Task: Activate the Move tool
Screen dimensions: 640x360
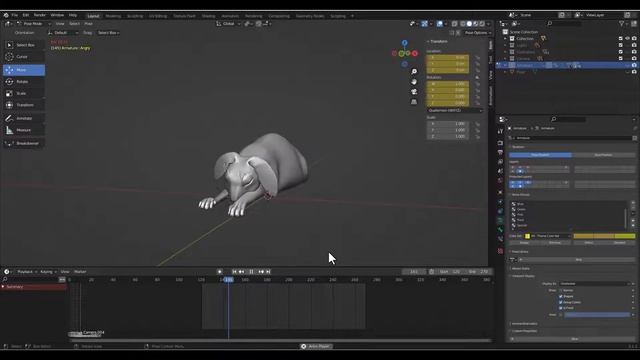Action: pyautogui.click(x=24, y=70)
